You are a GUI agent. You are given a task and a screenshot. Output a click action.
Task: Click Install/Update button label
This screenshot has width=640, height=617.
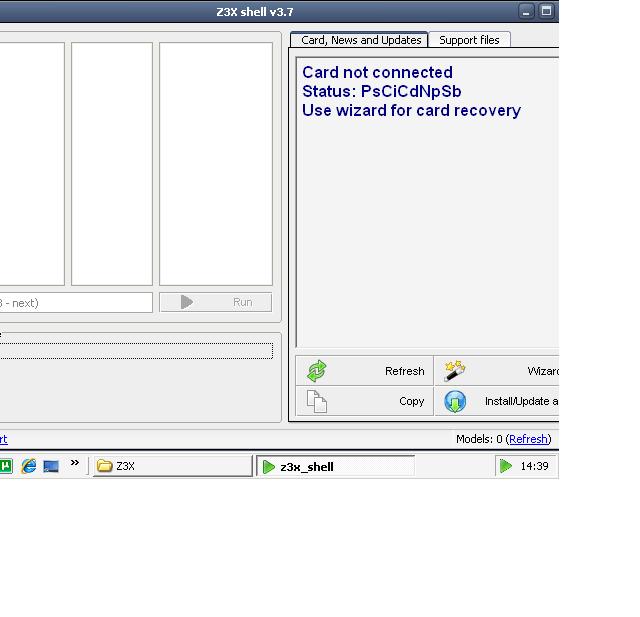click(x=522, y=402)
